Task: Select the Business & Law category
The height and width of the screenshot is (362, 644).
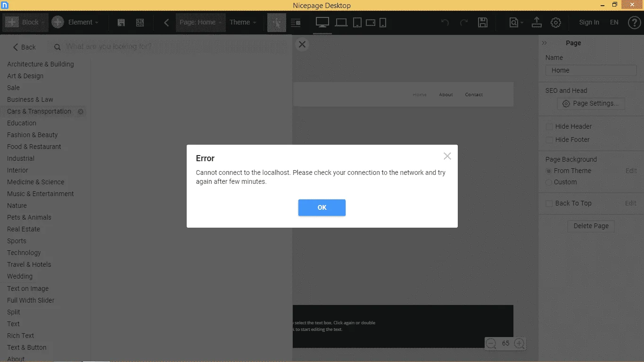Action: pyautogui.click(x=30, y=99)
